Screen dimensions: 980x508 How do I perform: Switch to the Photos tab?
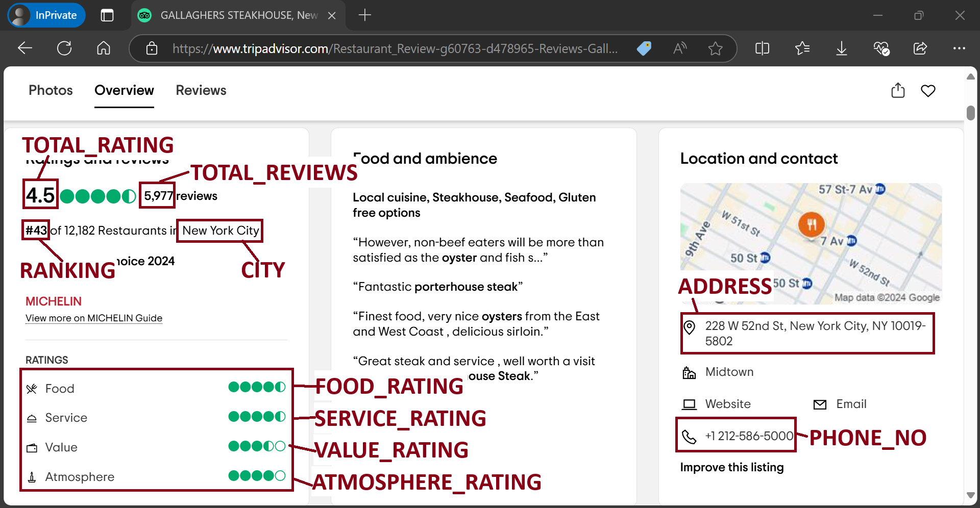click(51, 90)
